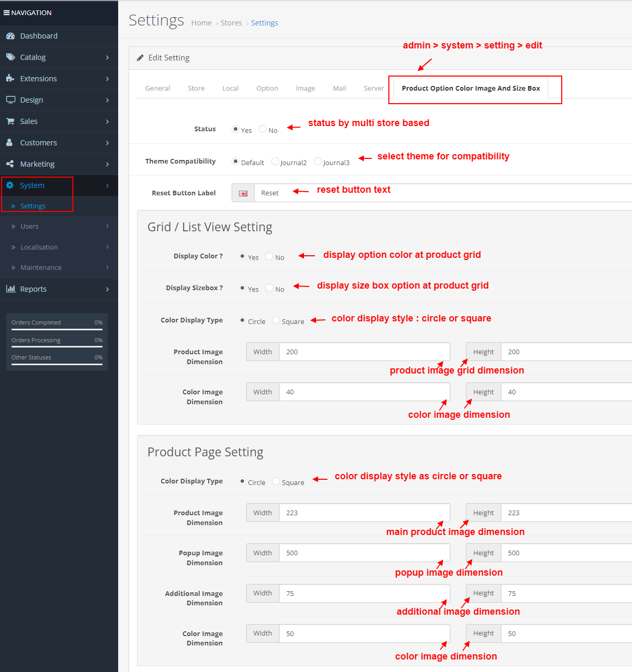Click the Extensions puzzle-piece icon
Image resolution: width=632 pixels, height=672 pixels.
[11, 78]
